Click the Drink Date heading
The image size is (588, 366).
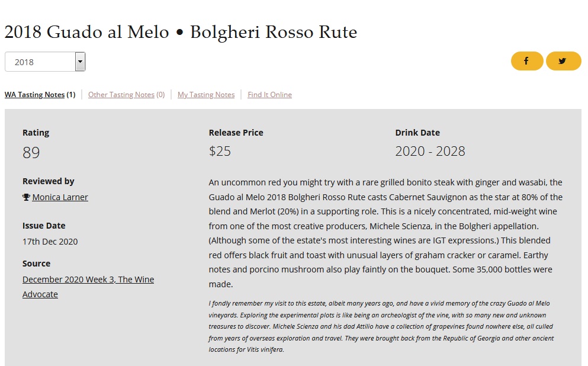point(417,133)
